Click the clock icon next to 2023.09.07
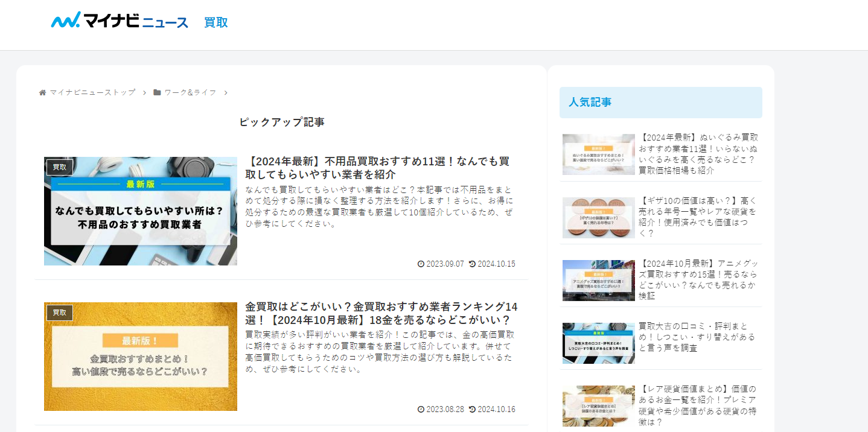868x432 pixels. (x=421, y=264)
